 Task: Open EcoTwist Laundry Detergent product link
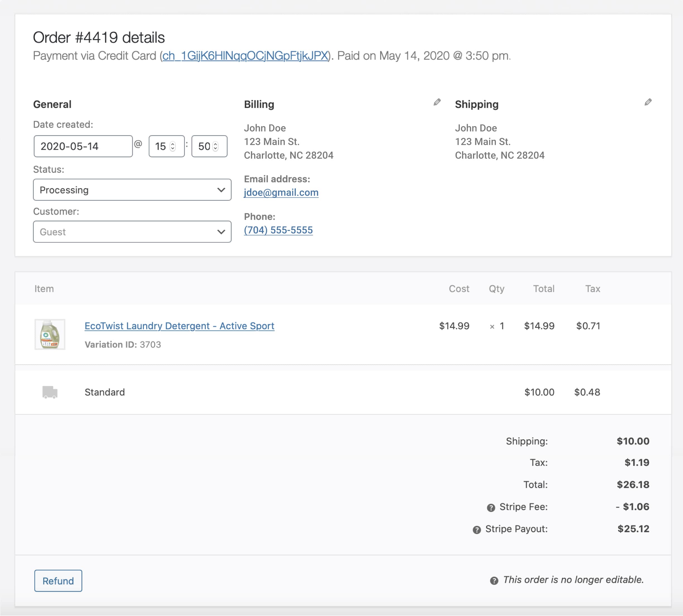coord(179,326)
